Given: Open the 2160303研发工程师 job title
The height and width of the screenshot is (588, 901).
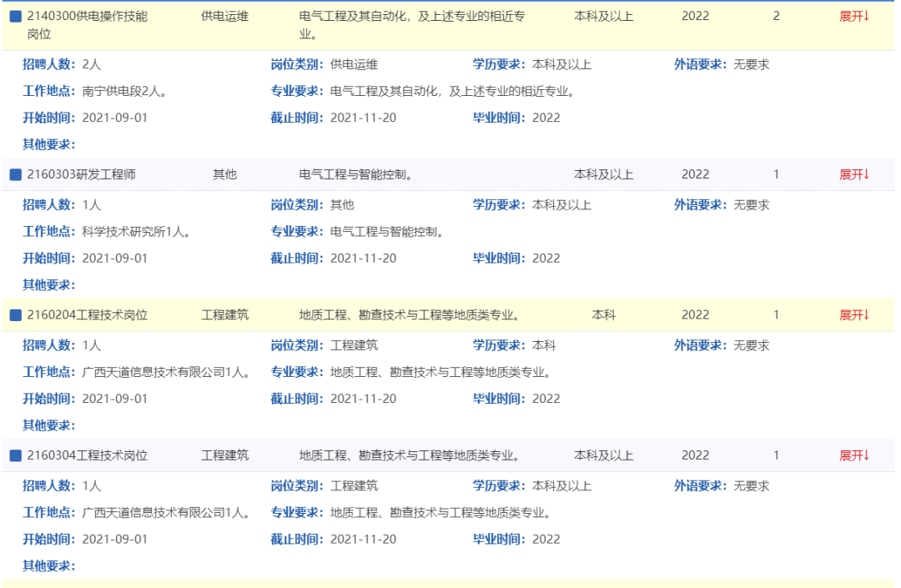Looking at the screenshot, I should pyautogui.click(x=81, y=174).
